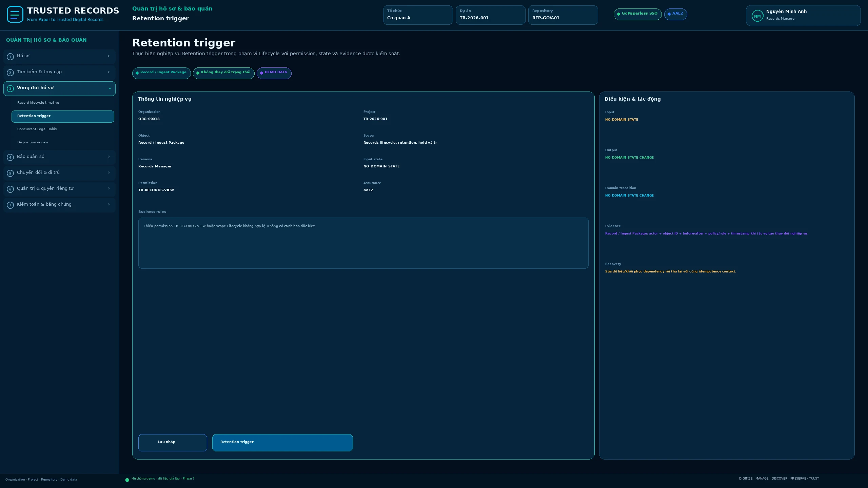Open the Bảo quản số menu section
Image resolution: width=868 pixels, height=488 pixels.
59,157
